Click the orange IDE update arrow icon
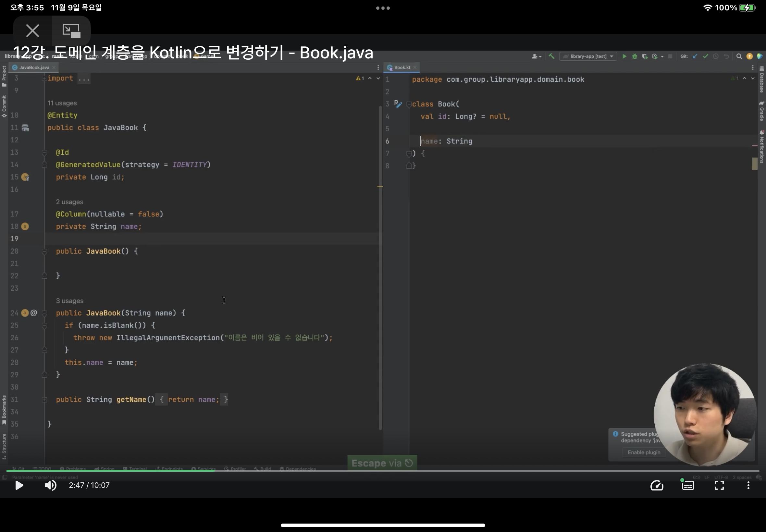The image size is (766, 532). pyautogui.click(x=749, y=56)
